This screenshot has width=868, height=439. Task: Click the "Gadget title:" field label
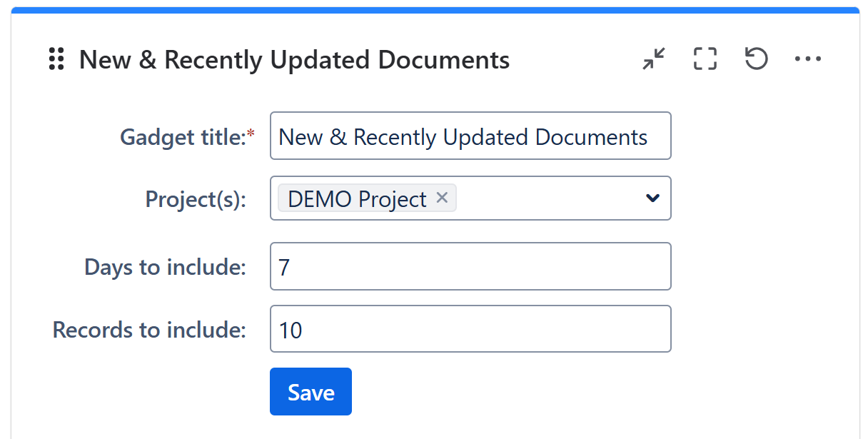183,136
